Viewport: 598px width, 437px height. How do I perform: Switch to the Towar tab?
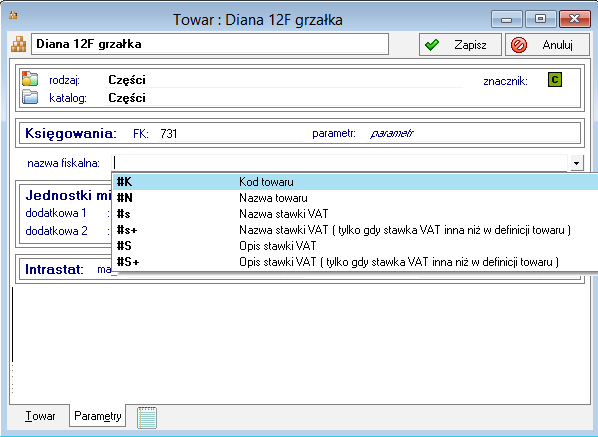(40, 416)
